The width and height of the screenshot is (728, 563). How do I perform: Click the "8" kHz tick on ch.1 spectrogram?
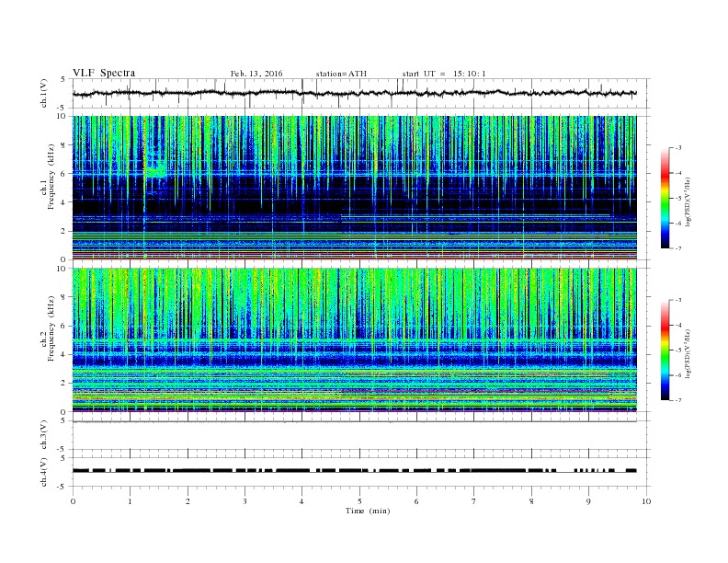click(63, 145)
